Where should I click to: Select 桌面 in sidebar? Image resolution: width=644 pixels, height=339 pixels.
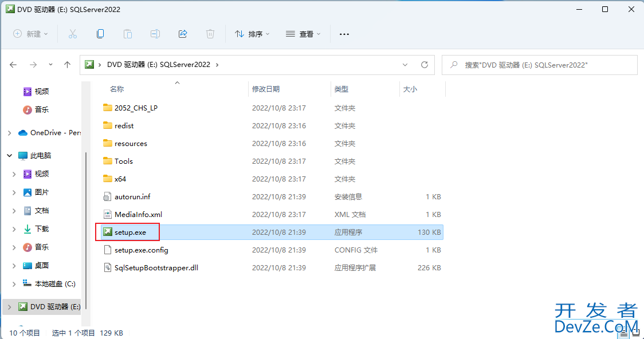click(x=41, y=266)
